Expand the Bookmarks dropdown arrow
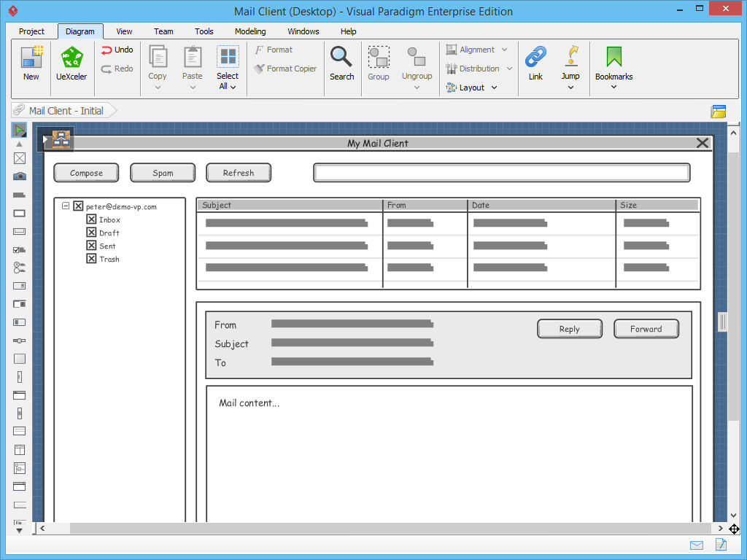 pos(614,87)
